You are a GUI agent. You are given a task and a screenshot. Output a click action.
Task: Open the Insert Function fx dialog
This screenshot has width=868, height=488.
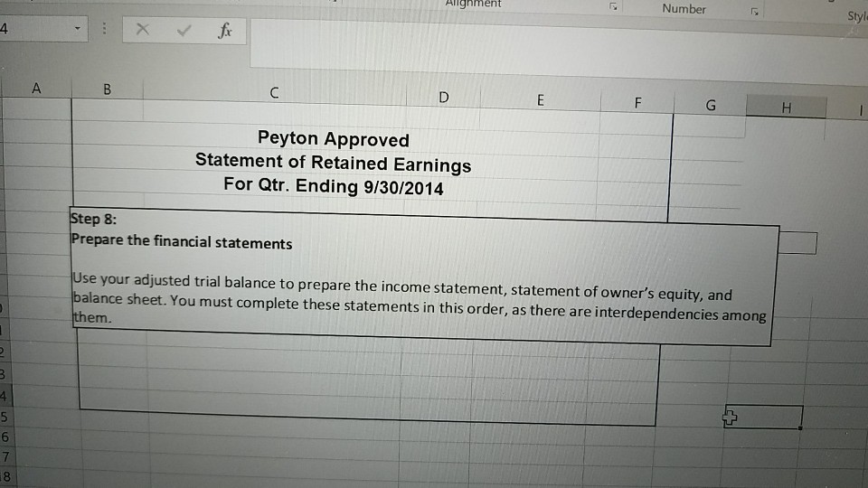[225, 31]
